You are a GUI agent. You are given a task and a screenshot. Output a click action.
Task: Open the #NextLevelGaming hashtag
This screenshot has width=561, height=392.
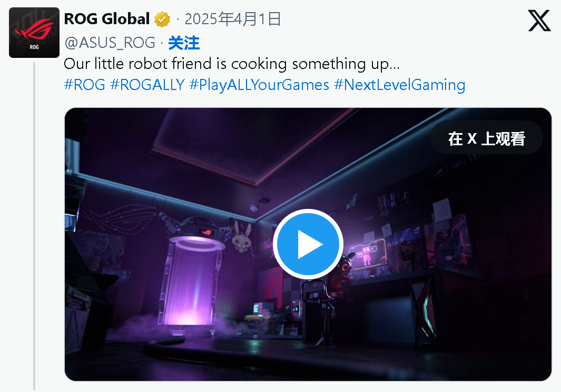pos(400,85)
